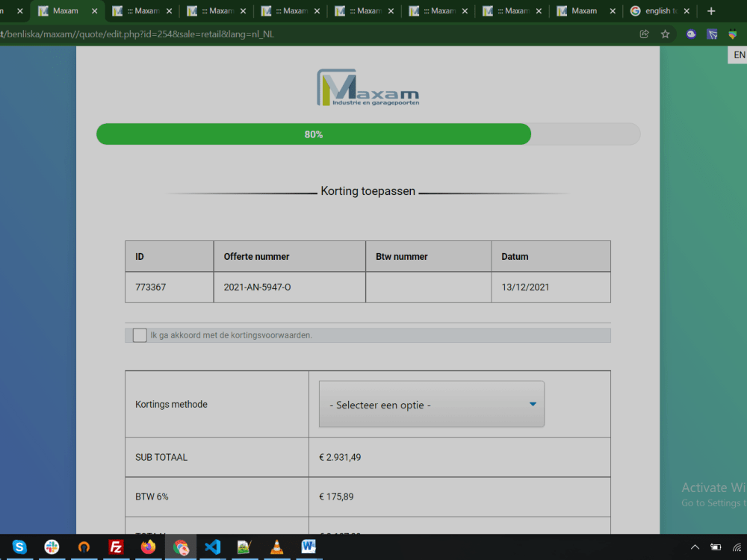Open Visual Studio Code from taskbar

212,547
